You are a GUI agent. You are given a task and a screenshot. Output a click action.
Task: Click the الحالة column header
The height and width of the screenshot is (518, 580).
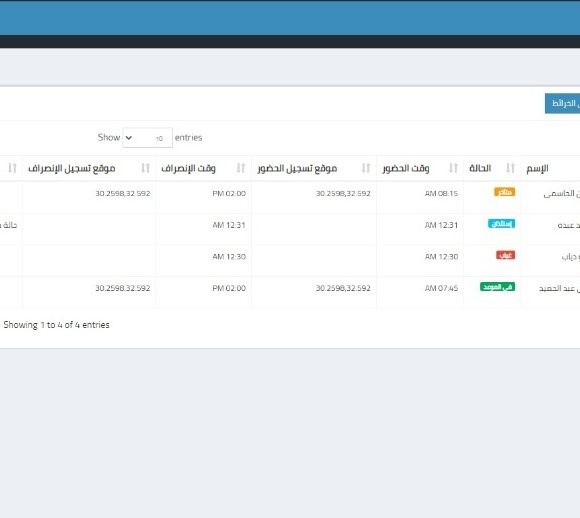480,168
